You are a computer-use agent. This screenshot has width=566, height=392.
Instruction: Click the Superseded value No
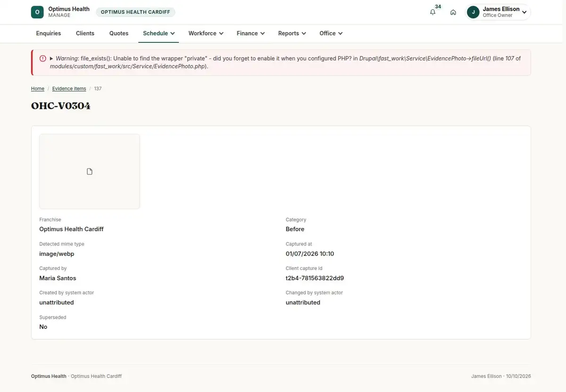43,327
